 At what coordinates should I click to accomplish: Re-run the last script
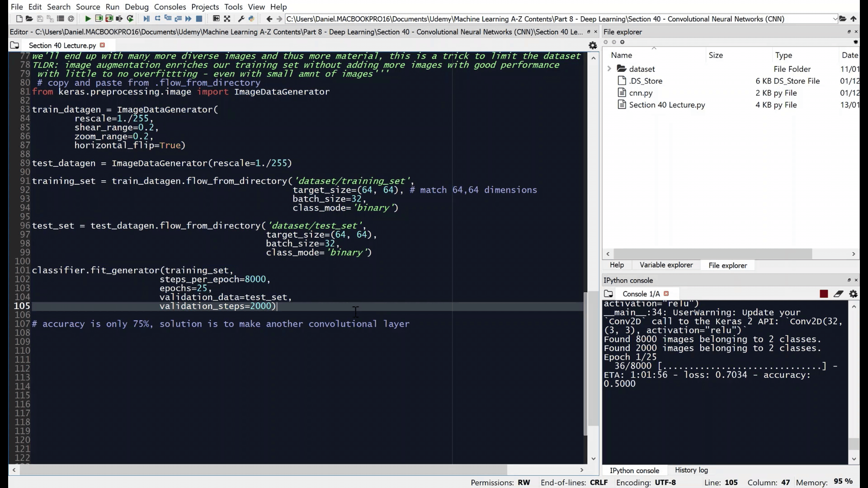[x=130, y=19]
